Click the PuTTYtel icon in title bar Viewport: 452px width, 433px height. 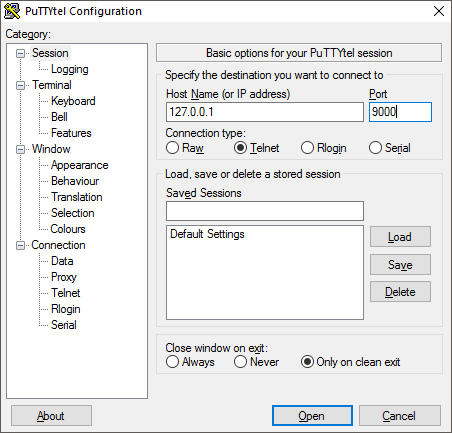(12, 11)
